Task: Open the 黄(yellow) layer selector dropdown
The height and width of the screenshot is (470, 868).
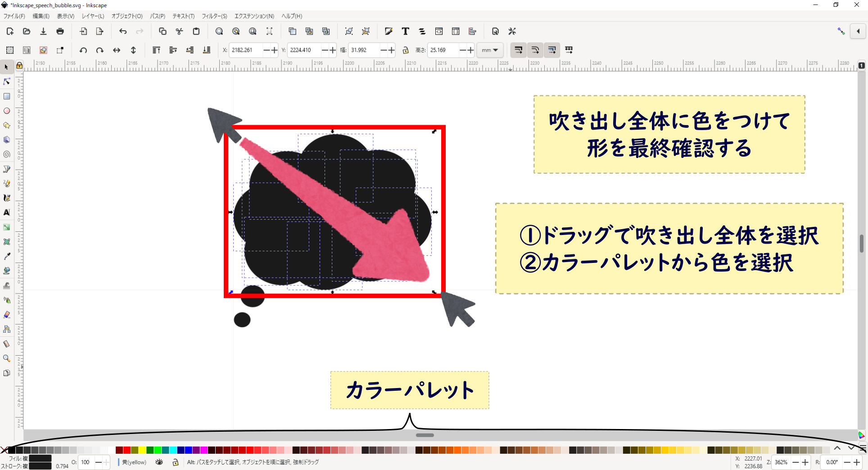Action: tap(133, 462)
